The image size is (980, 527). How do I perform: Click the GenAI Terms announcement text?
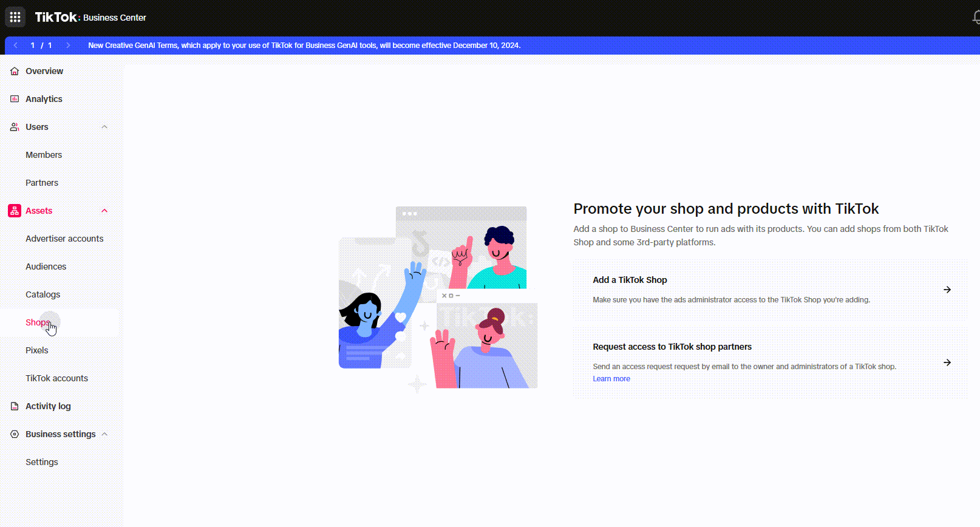(304, 46)
